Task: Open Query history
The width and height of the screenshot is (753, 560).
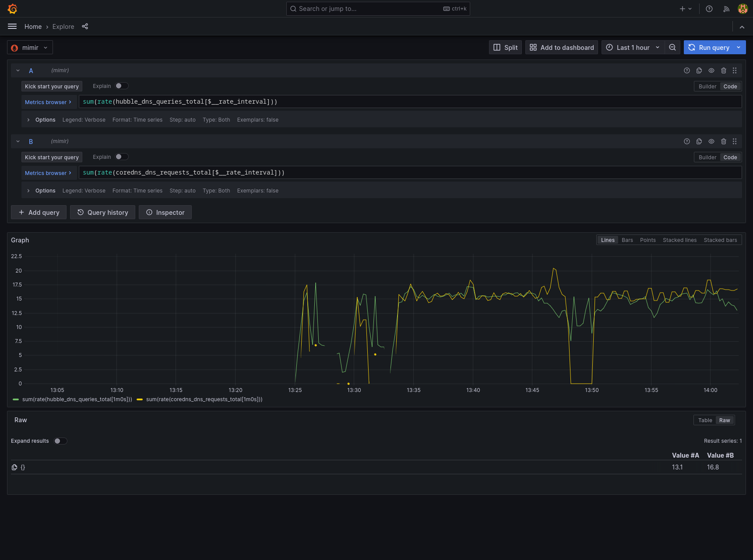Action: click(102, 212)
